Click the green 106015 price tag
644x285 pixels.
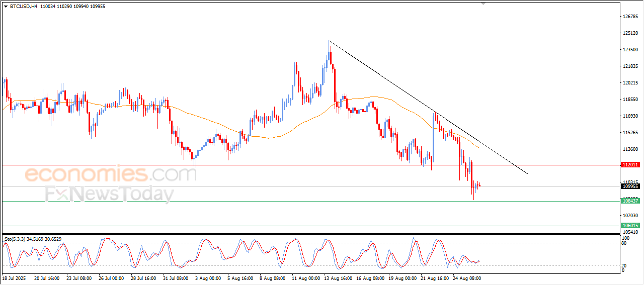(x=630, y=226)
